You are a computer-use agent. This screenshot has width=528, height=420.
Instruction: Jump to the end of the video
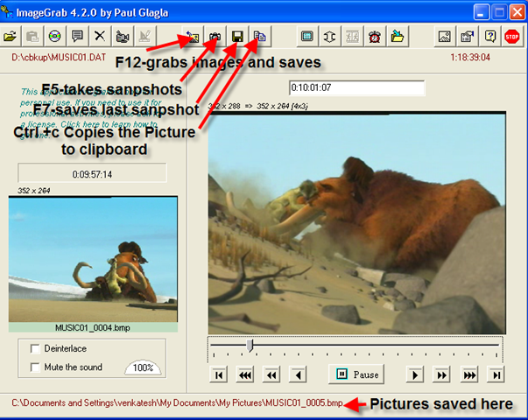tap(496, 374)
